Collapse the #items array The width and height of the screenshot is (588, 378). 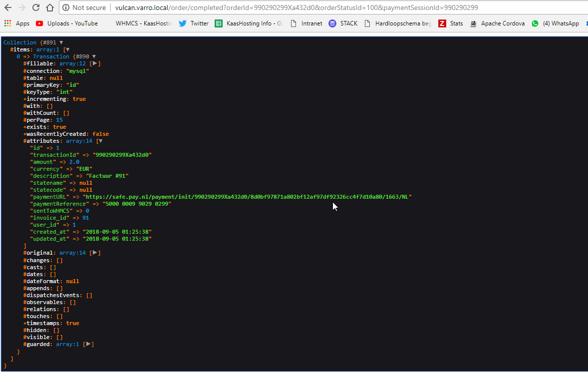(x=68, y=49)
